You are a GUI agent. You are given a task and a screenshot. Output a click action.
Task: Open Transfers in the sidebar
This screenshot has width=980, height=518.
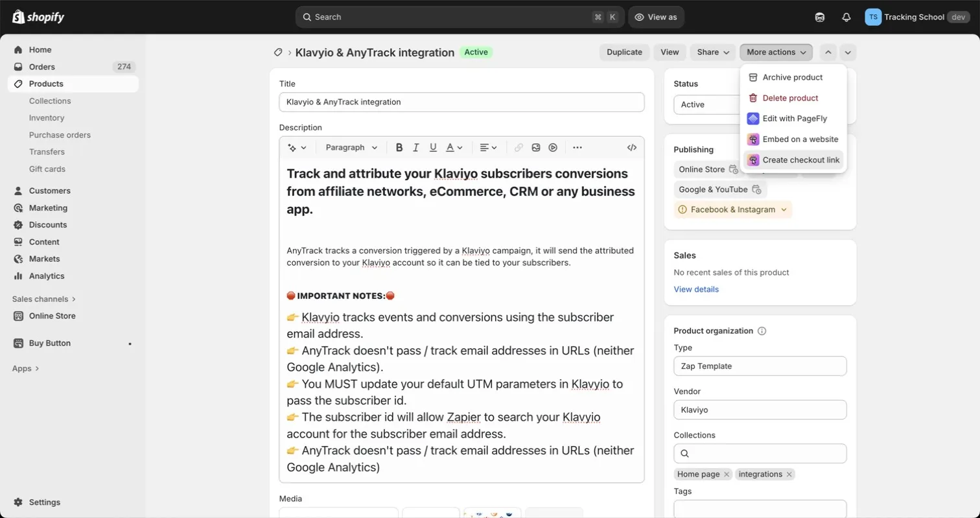point(47,152)
